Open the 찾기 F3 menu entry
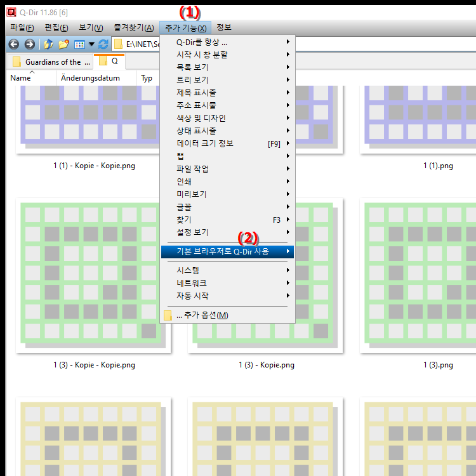Screen dimensions: 476x476 [x=227, y=220]
